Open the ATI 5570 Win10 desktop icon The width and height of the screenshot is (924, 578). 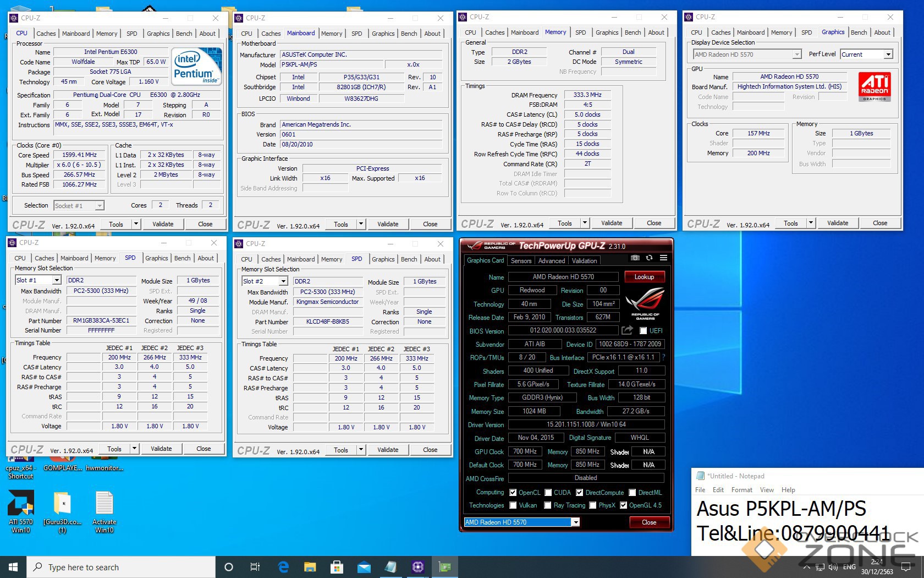click(21, 512)
